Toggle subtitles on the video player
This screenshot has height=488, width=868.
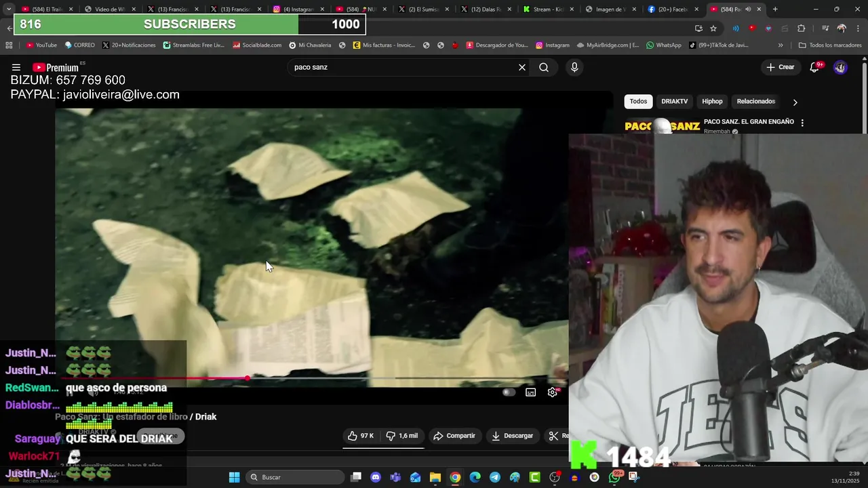[x=530, y=392]
